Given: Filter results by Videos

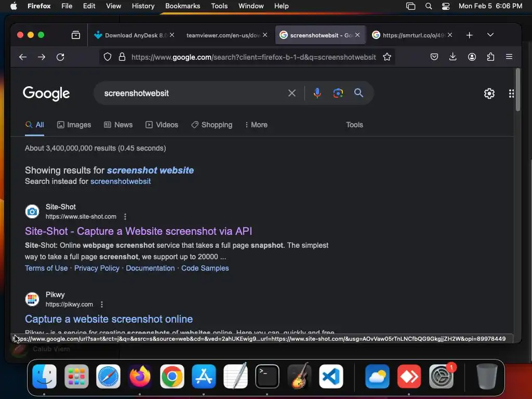Looking at the screenshot, I should pos(162,125).
